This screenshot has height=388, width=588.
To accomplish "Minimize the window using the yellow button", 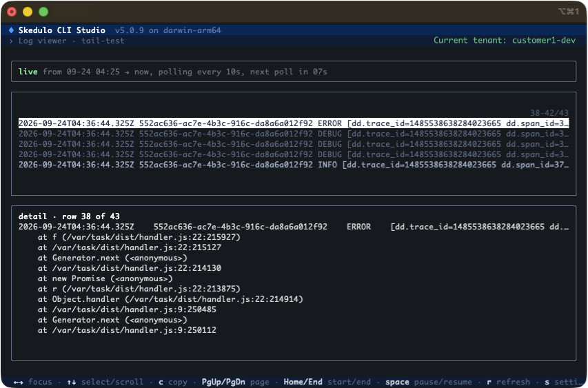I will pos(28,12).
